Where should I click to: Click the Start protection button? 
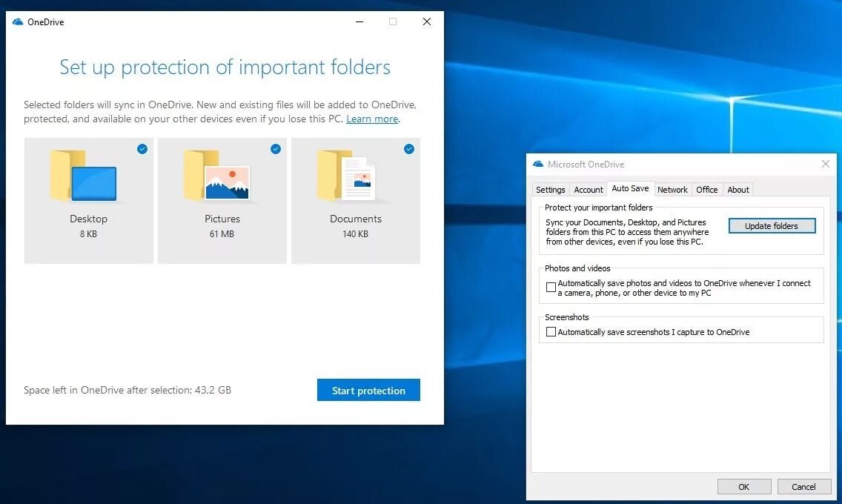(368, 390)
